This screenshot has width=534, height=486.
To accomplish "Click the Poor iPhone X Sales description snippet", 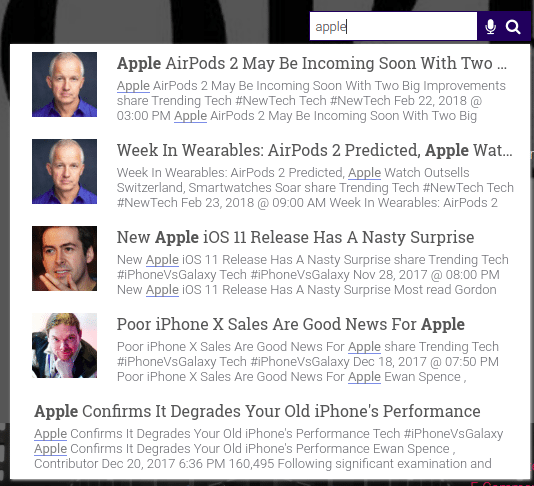I will coord(308,362).
